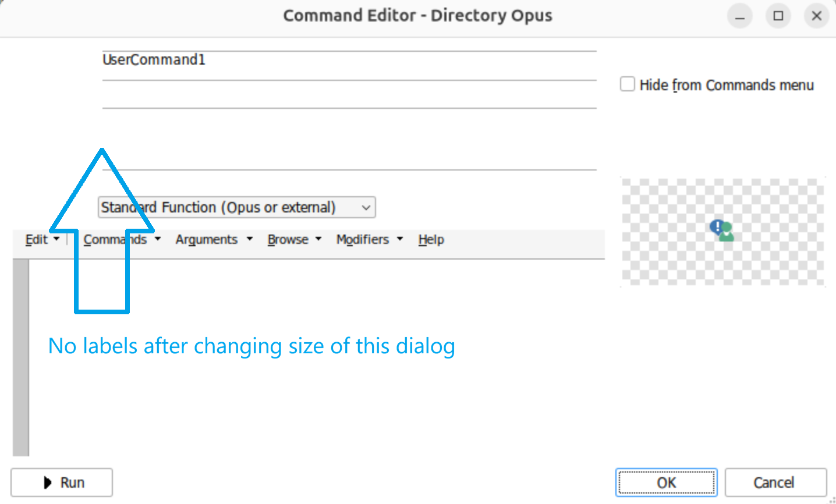Click the command icon preview image
836x504 pixels.
(722, 231)
